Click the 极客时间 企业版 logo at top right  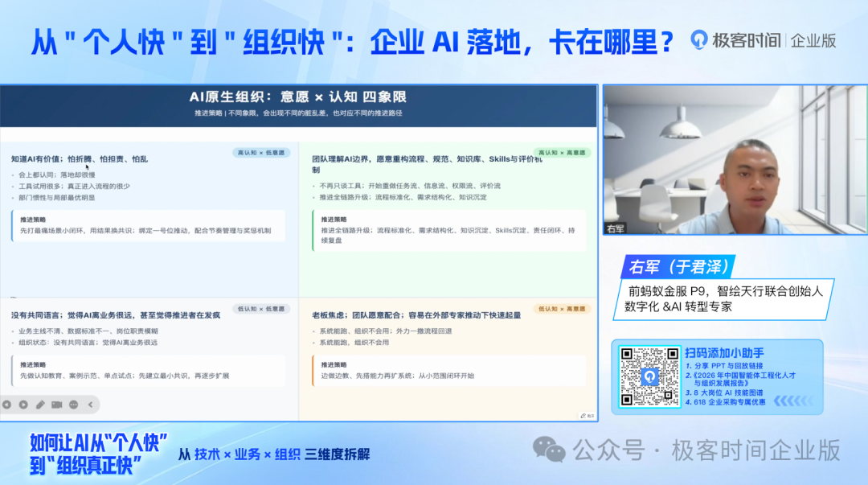pos(764,40)
